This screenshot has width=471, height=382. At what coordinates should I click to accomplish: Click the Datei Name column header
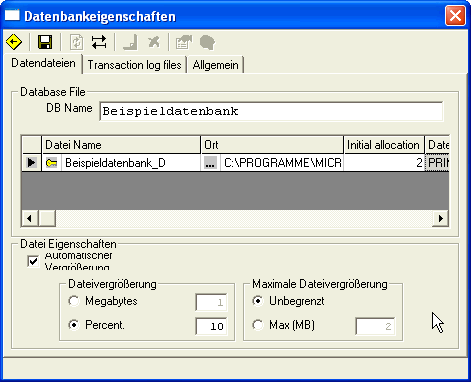coord(121,145)
